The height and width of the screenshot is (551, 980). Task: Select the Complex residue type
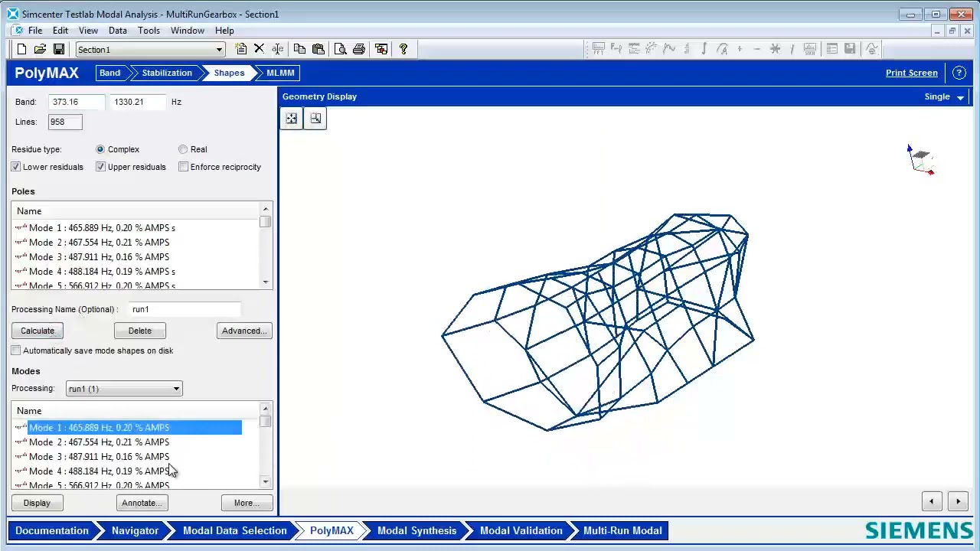coord(100,149)
